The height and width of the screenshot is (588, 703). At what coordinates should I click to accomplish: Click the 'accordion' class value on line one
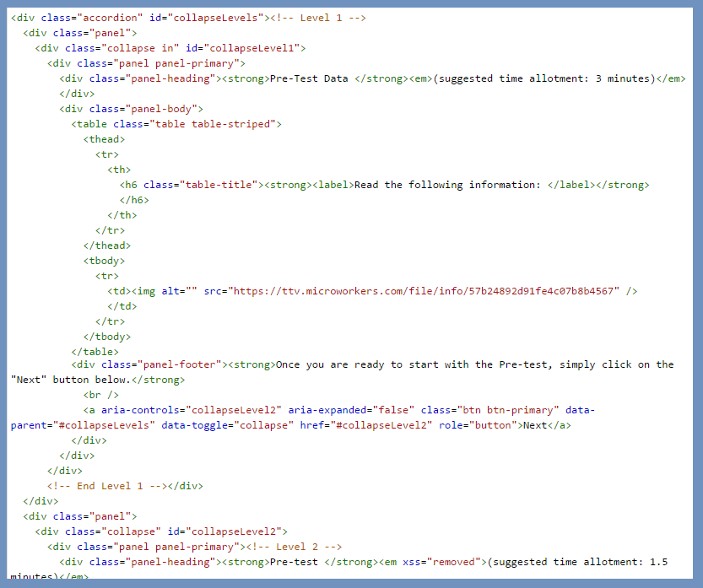click(x=110, y=18)
